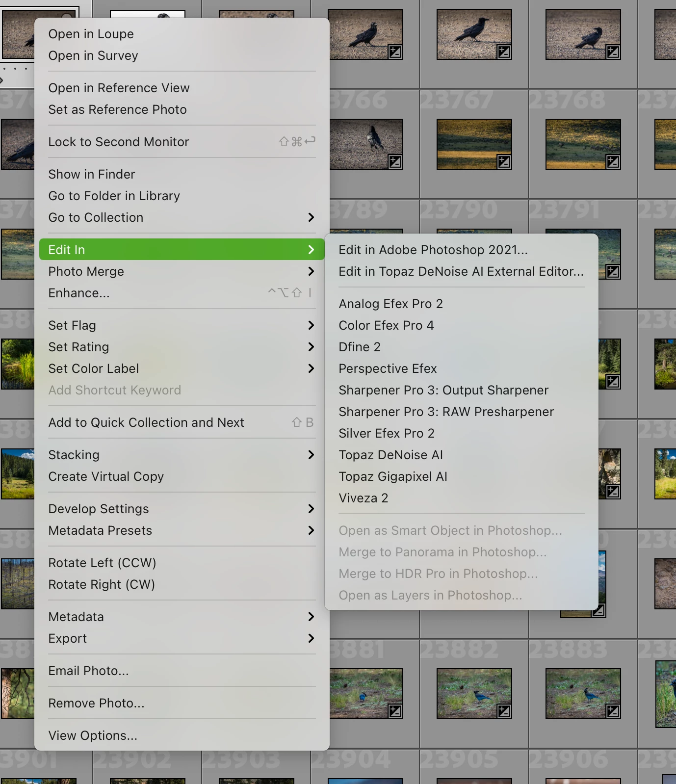Click adjustments badge on meadow thumbnail above 23791
This screenshot has width=676, height=784.
(613, 161)
